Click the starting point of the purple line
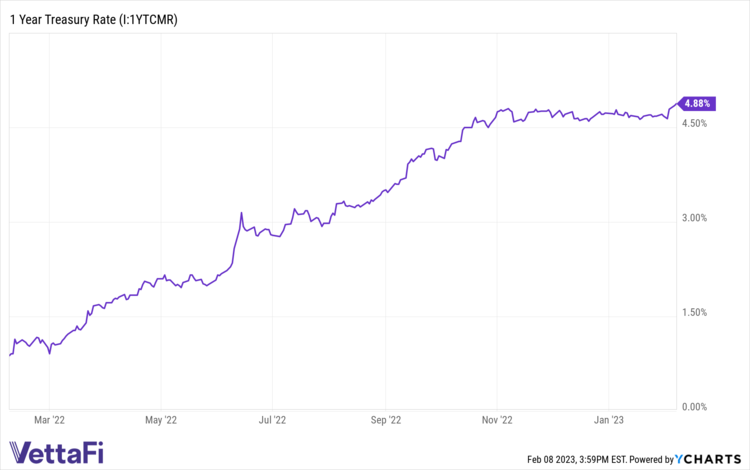 (x=9, y=354)
